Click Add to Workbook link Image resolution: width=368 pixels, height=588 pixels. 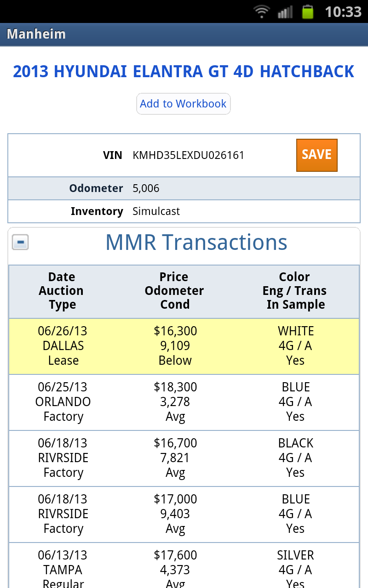[x=183, y=104]
